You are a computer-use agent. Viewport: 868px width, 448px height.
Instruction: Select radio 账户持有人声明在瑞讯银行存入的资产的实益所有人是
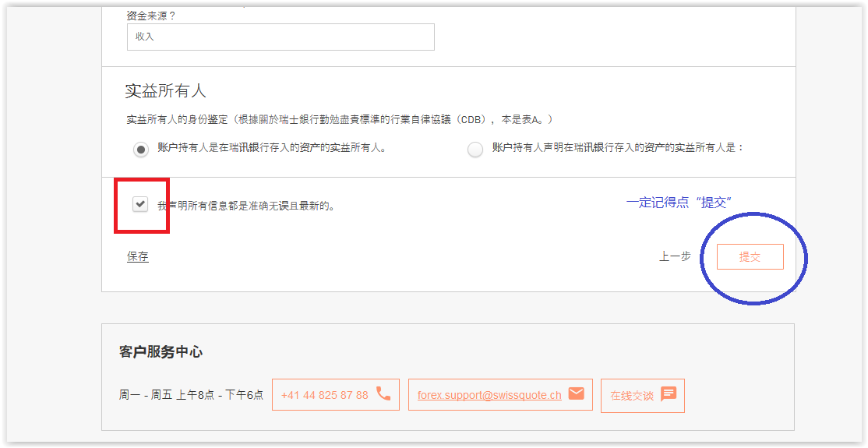(x=475, y=150)
